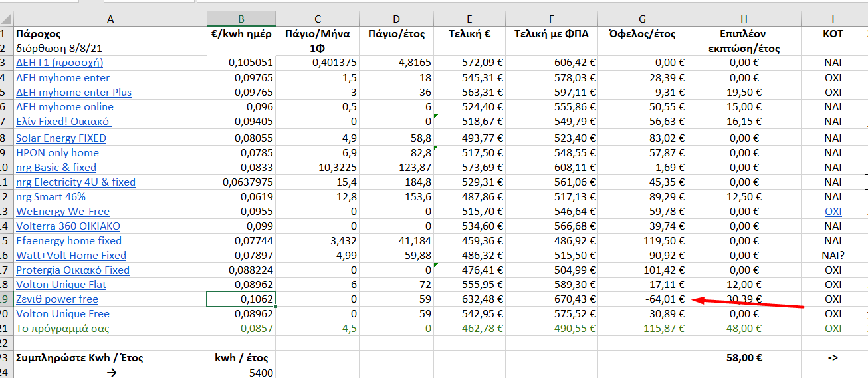Viewport: 868px width, 378px height.
Task: Select the cell διόρθωση 8/8/21
Action: click(x=110, y=49)
